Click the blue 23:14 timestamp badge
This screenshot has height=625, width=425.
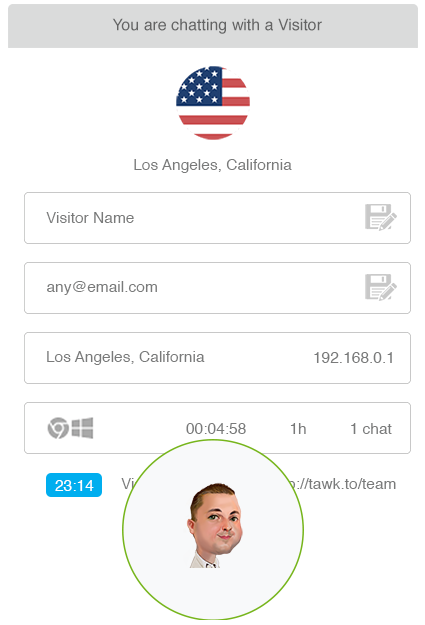coord(74,485)
